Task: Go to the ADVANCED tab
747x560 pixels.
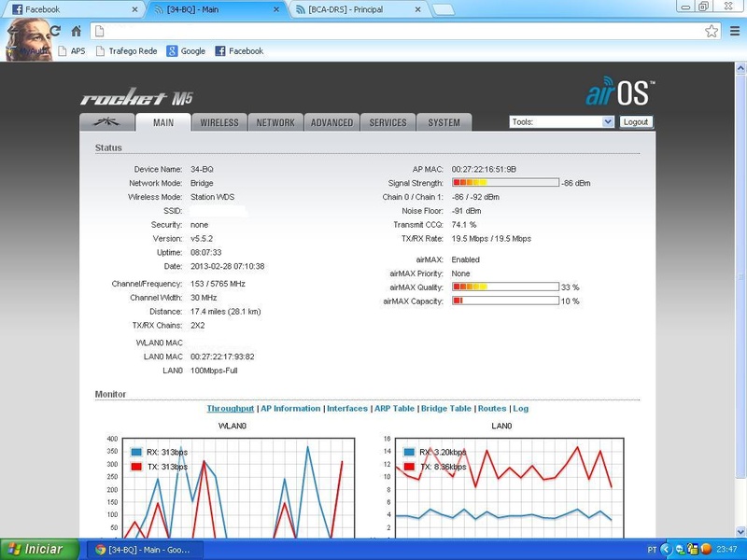Action: pos(332,122)
